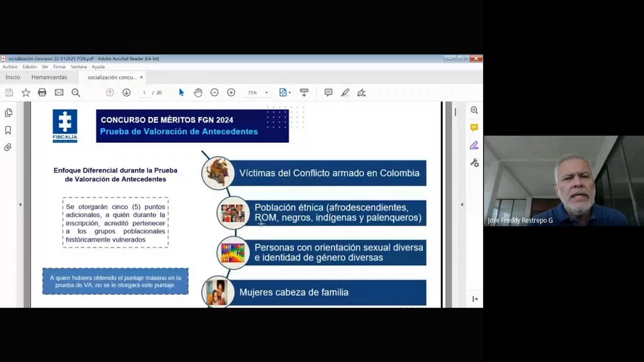Open the sign document tool in the toolbar
Image resolution: width=644 pixels, height=362 pixels.
pos(361,93)
